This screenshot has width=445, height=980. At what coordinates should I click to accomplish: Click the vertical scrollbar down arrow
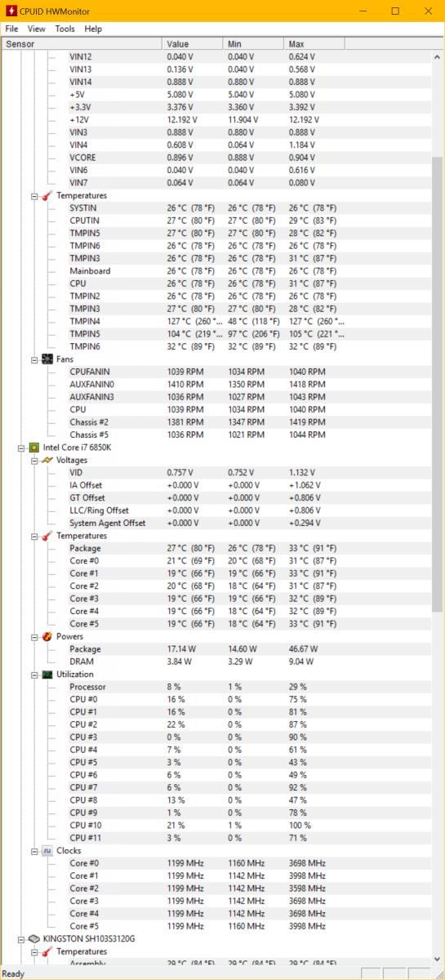(437, 960)
